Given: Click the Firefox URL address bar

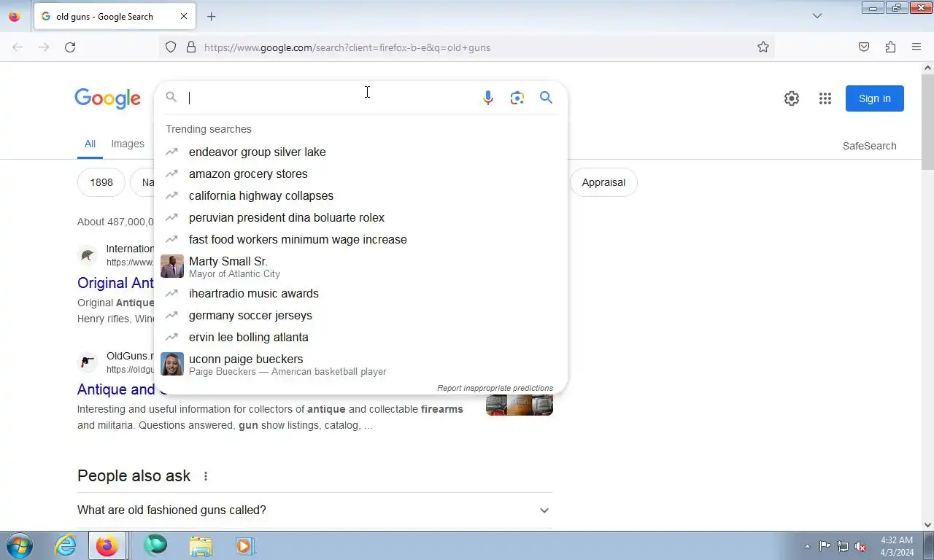Looking at the screenshot, I should coord(467,47).
